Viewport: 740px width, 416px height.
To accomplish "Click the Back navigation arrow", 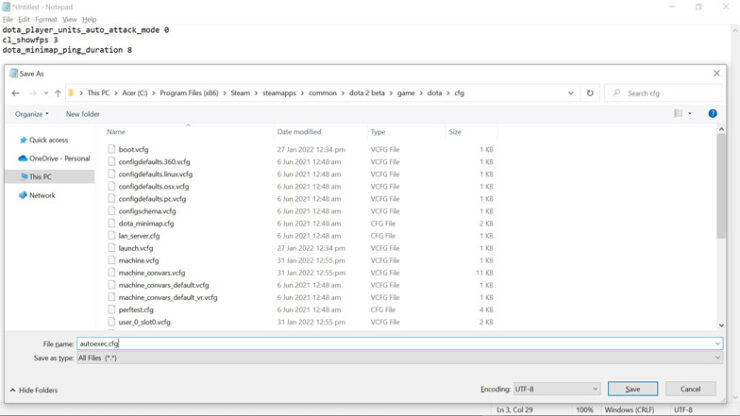I will coord(15,93).
